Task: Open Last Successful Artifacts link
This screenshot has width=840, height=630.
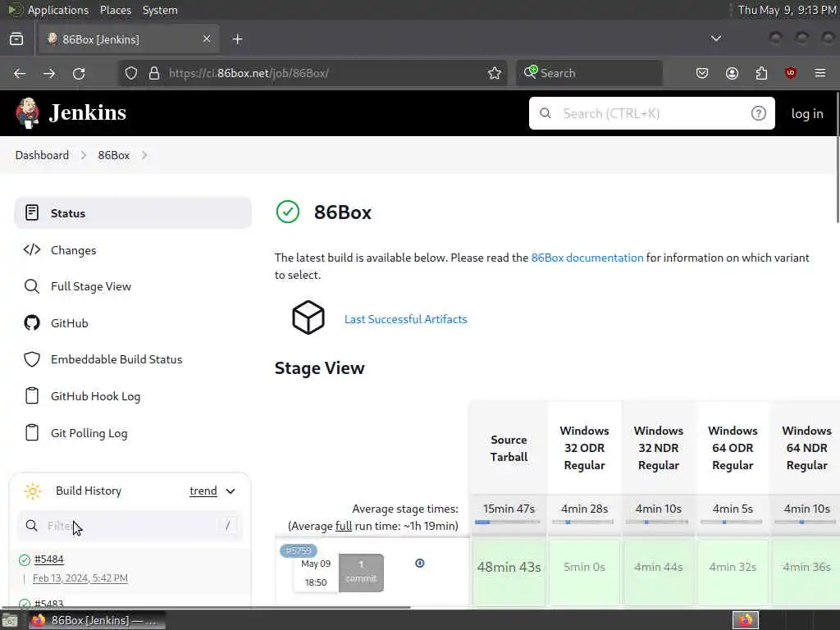Action: pos(405,319)
